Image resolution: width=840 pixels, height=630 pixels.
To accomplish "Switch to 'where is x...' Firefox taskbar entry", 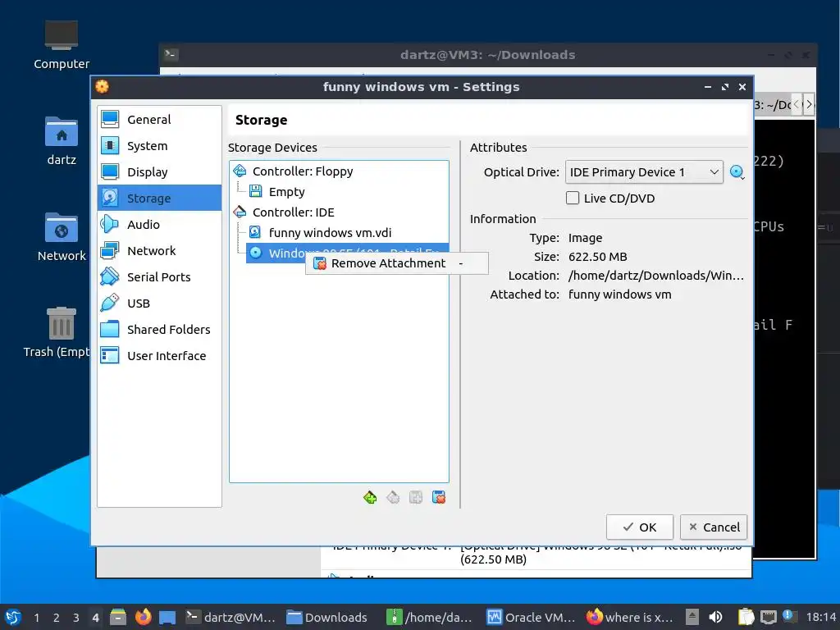I will tap(629, 617).
